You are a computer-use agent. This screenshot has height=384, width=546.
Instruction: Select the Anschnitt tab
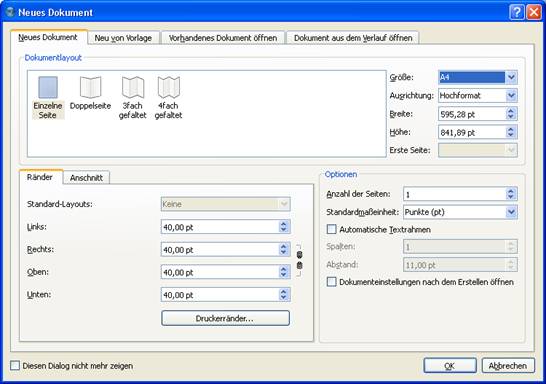pos(86,178)
